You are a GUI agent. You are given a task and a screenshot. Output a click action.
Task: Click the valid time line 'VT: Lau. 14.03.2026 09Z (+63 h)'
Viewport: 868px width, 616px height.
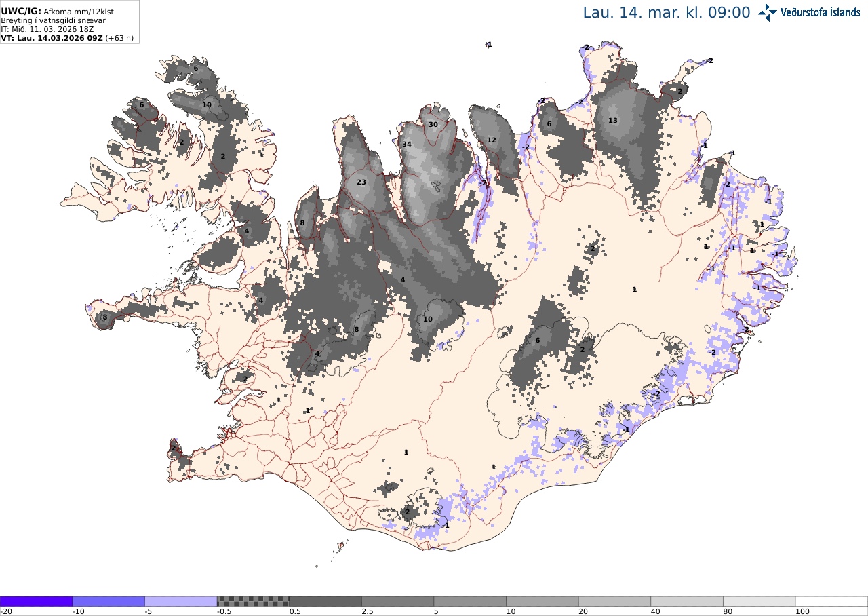pyautogui.click(x=67, y=38)
